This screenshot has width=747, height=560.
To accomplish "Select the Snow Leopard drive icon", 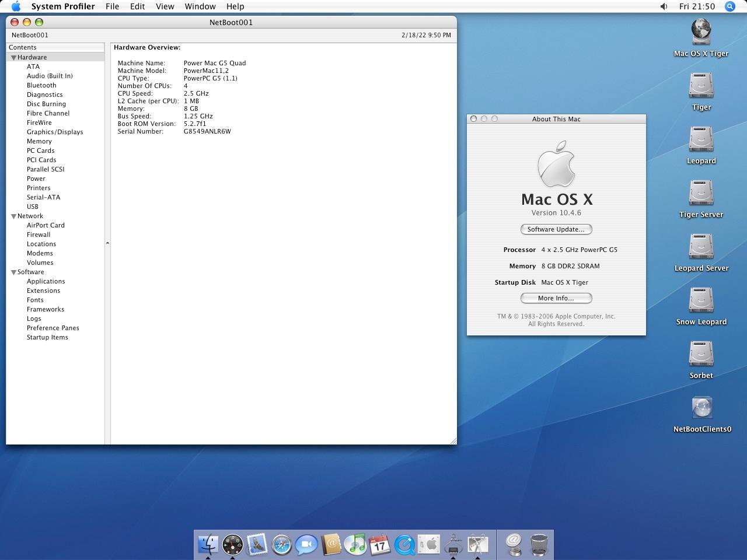I will (x=701, y=300).
